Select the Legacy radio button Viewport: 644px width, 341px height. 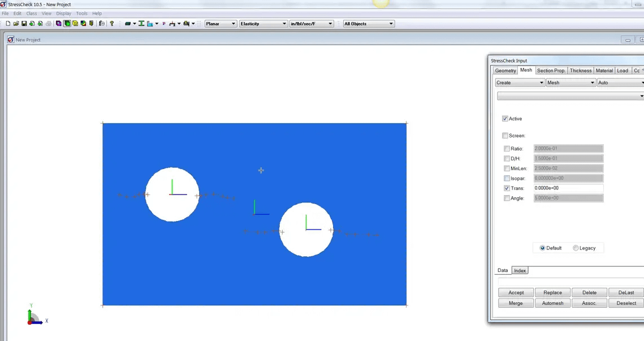click(x=576, y=248)
